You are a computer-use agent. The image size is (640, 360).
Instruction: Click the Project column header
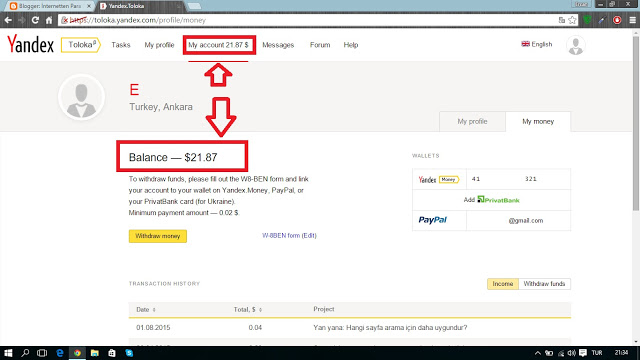[x=324, y=309]
